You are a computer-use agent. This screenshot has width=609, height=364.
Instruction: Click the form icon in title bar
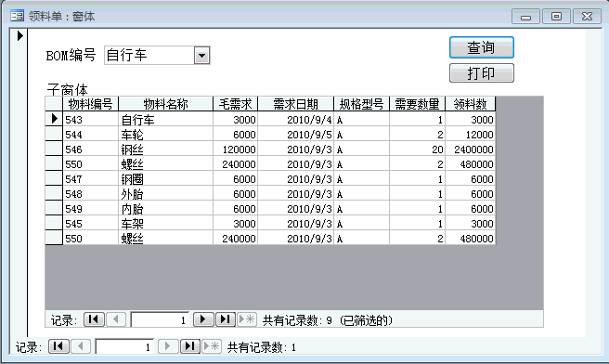[x=17, y=16]
